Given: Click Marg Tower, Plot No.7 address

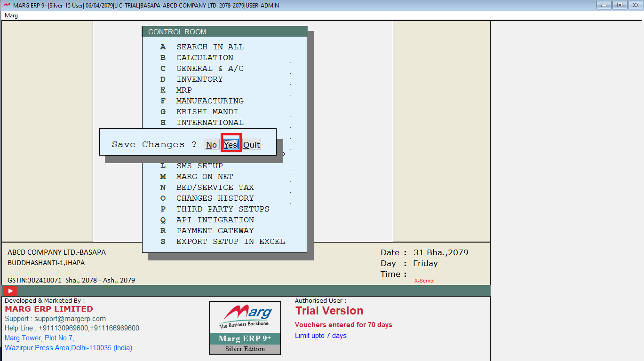Looking at the screenshot, I should pyautogui.click(x=40, y=338).
